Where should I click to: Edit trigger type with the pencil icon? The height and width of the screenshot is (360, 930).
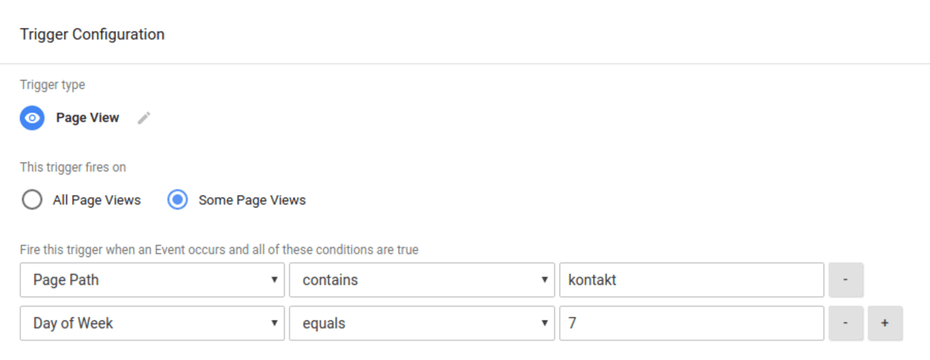pos(144,118)
